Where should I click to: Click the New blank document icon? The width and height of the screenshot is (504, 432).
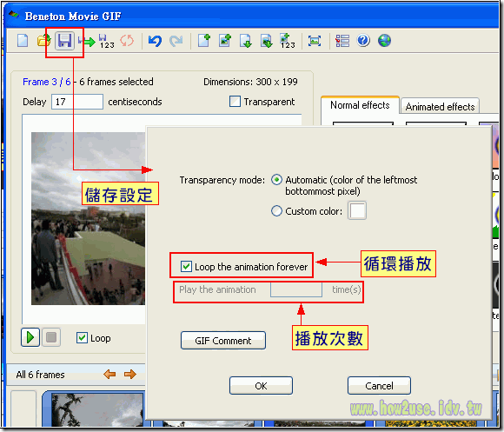pos(23,41)
